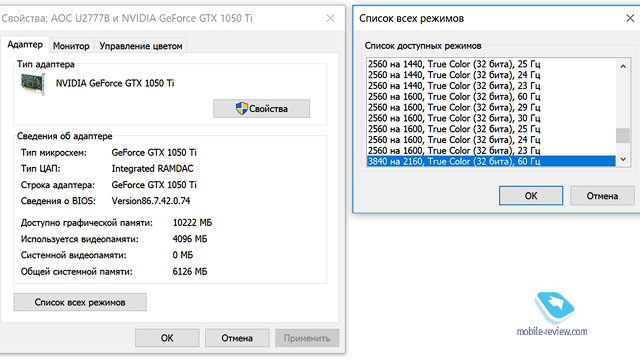
Task: Select mode 2560 на 1600, 25 Гц
Action: pos(491,129)
